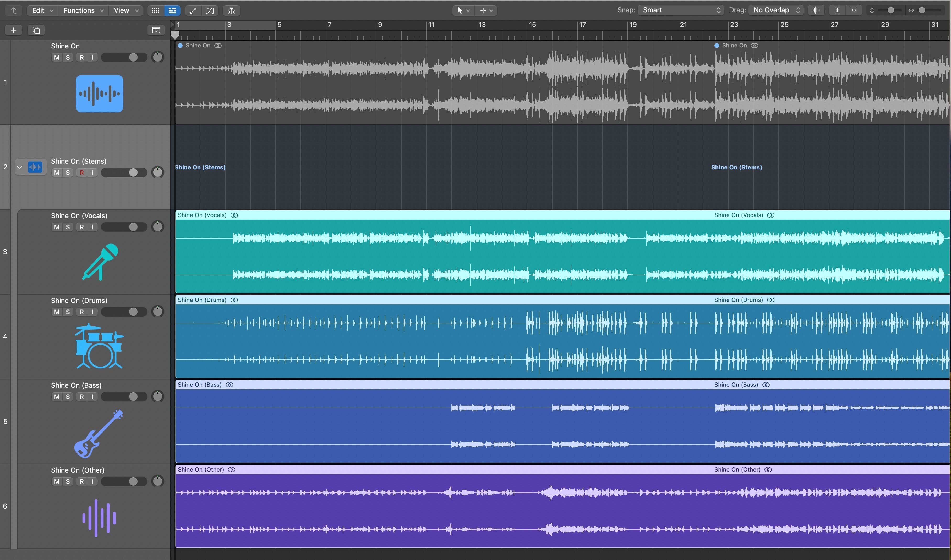The image size is (951, 560).
Task: Click vertical auto zoom icon
Action: pyautogui.click(x=837, y=10)
